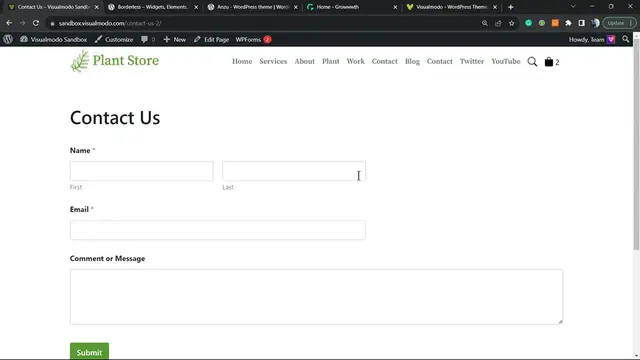Open Services nav link
Viewport: 640px width, 360px height.
[273, 61]
